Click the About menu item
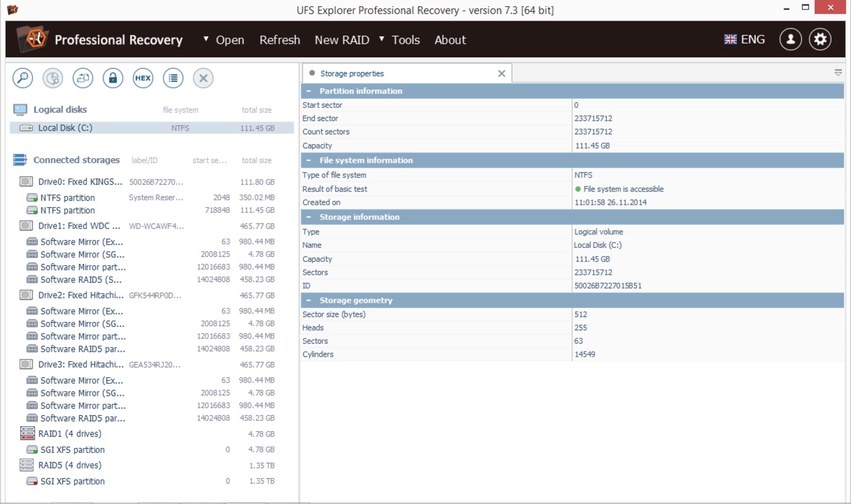 pos(450,40)
